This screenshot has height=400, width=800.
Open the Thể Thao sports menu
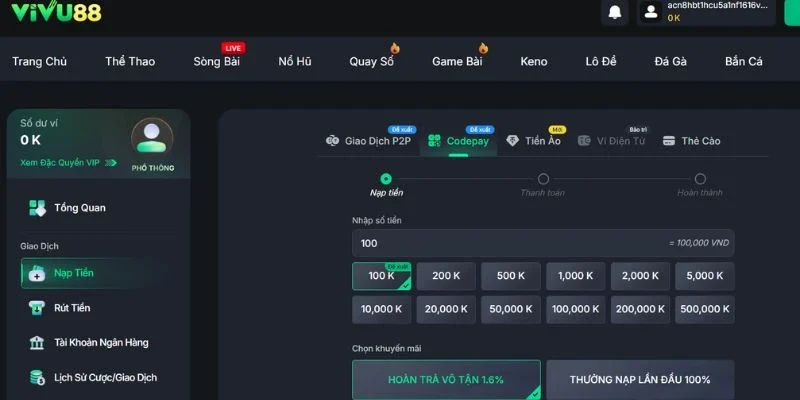(x=130, y=62)
